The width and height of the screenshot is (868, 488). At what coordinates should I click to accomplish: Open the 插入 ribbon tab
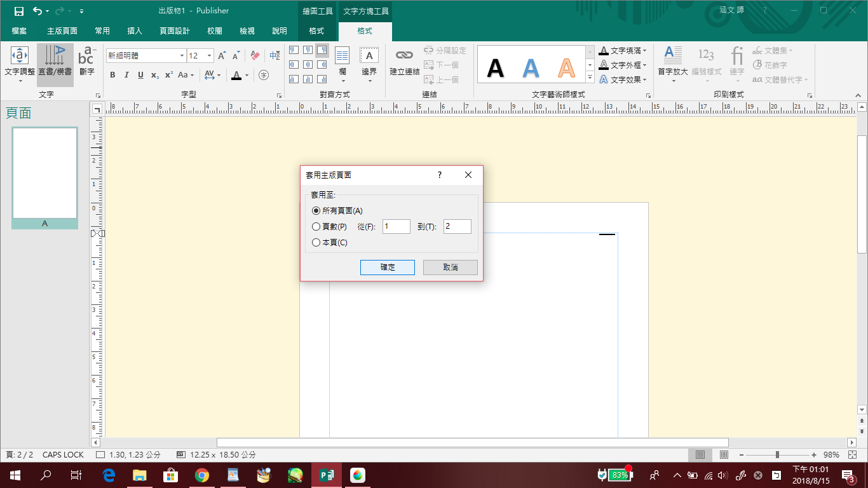point(135,30)
